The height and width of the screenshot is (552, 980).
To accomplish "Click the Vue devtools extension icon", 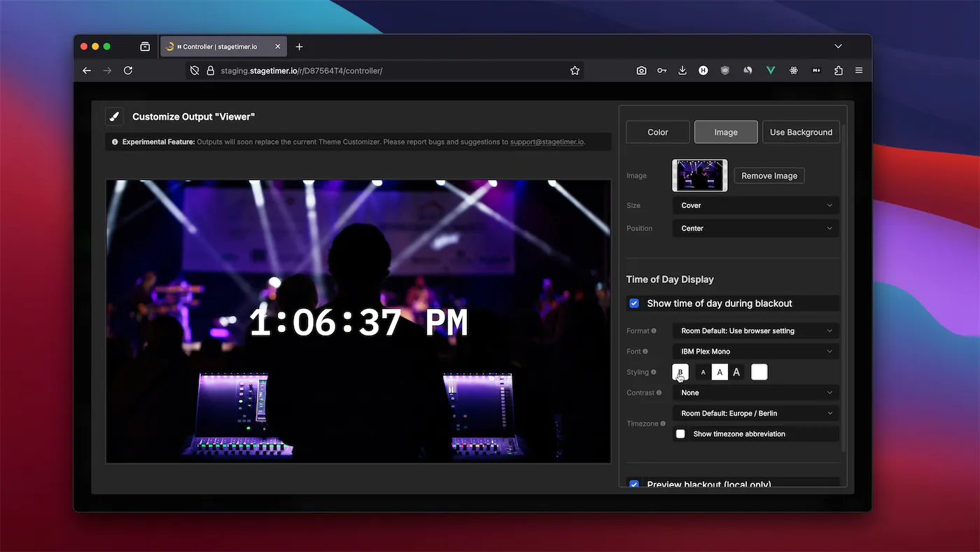I will tap(771, 71).
